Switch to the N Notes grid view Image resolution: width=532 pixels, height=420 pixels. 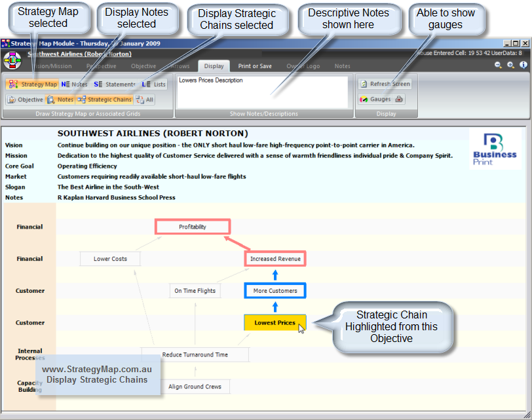tap(74, 84)
